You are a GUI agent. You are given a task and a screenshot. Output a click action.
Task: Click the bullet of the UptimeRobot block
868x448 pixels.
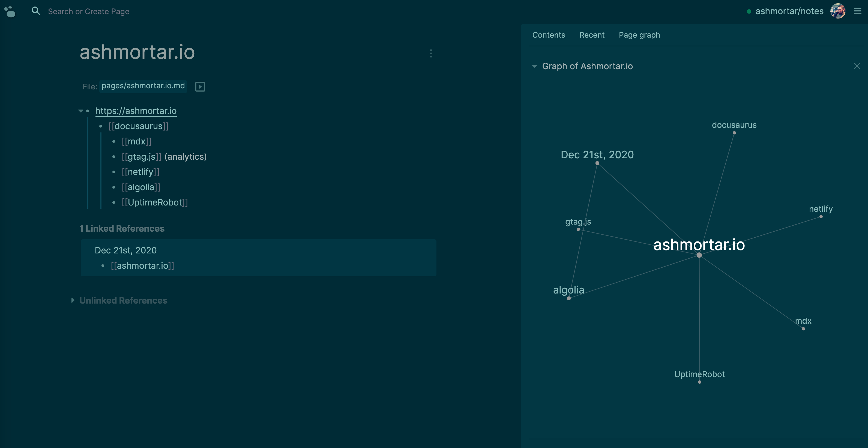(113, 202)
